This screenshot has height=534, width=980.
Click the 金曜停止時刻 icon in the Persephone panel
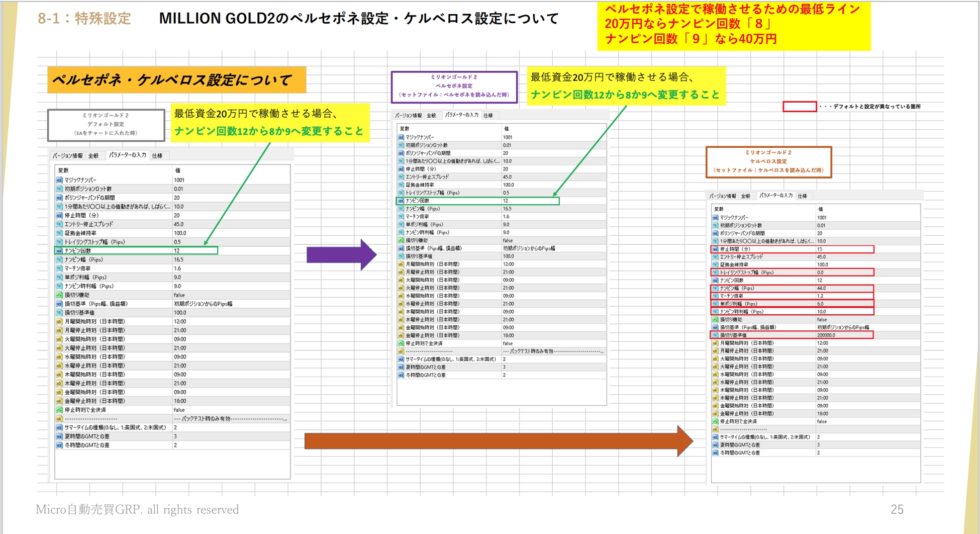tap(401, 335)
